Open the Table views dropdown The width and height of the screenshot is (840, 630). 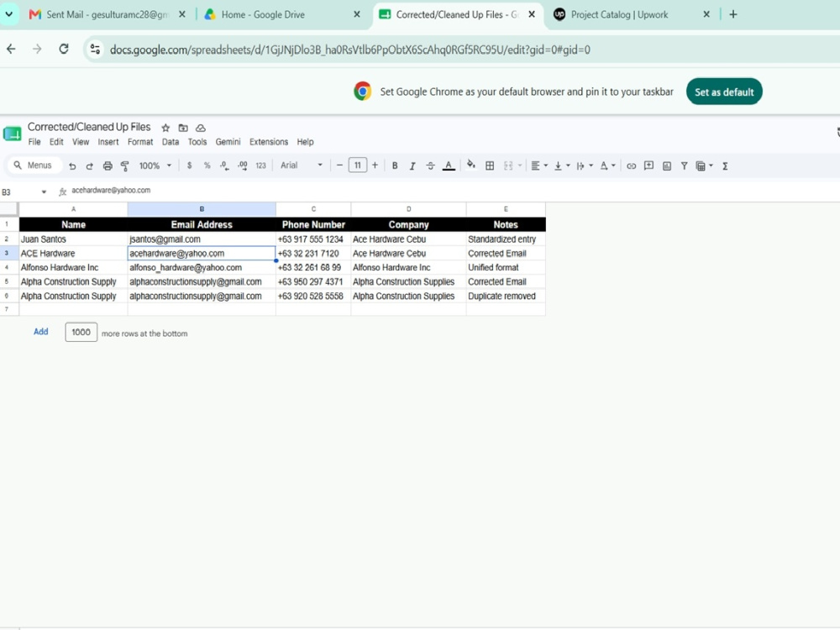704,166
